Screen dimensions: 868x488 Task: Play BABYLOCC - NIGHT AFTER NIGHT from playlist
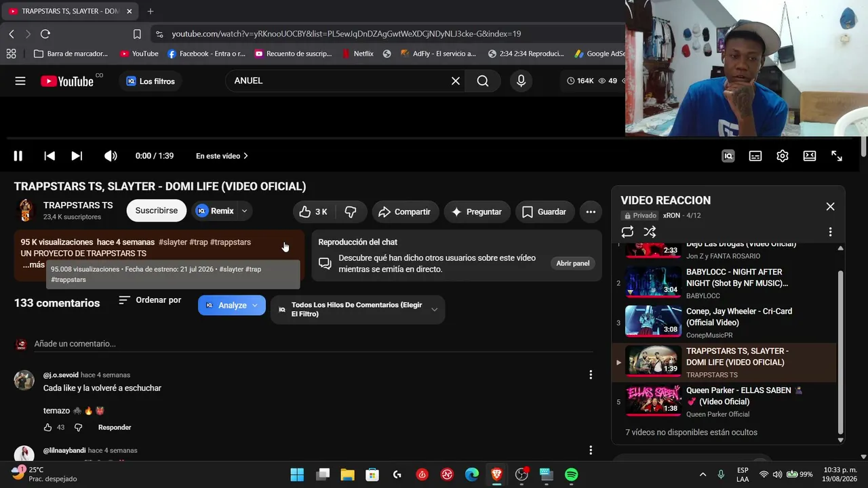pyautogui.click(x=725, y=283)
